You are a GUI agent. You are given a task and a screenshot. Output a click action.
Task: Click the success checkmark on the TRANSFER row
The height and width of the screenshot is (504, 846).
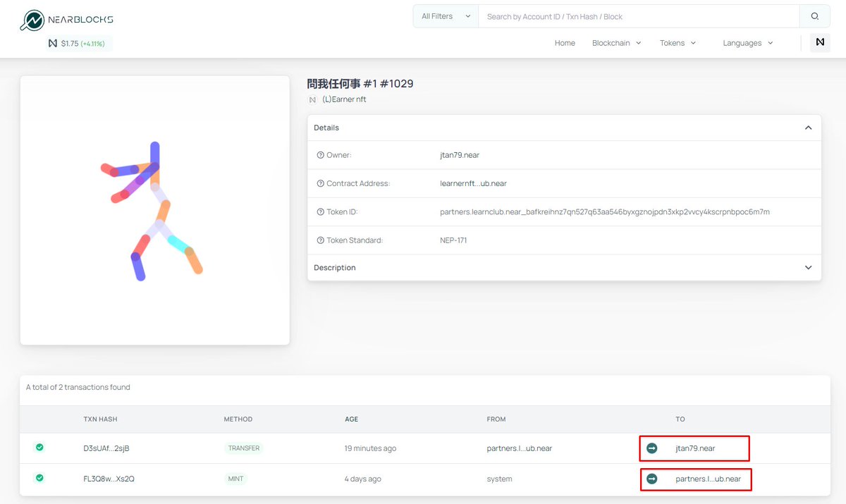39,447
